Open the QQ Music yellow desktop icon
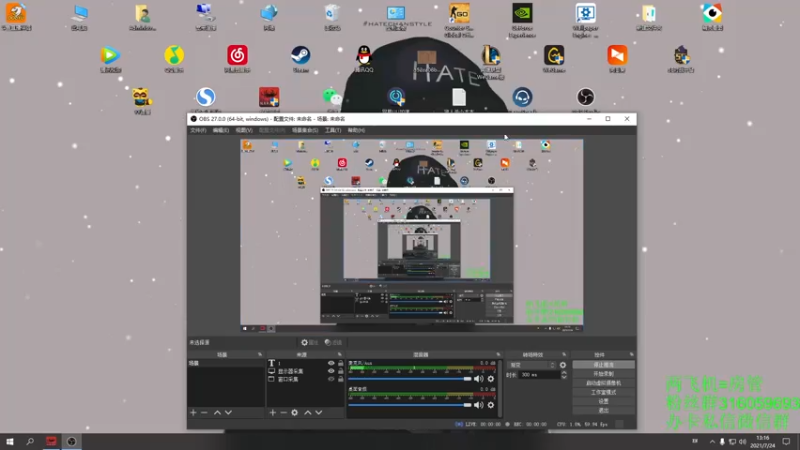Viewport: 800px width, 450px height. 174,59
